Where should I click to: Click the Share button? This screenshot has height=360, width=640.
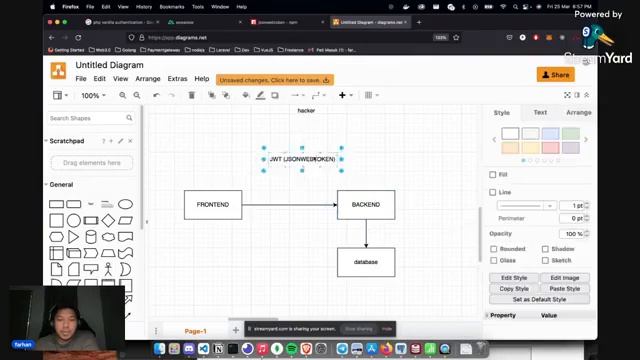[556, 75]
